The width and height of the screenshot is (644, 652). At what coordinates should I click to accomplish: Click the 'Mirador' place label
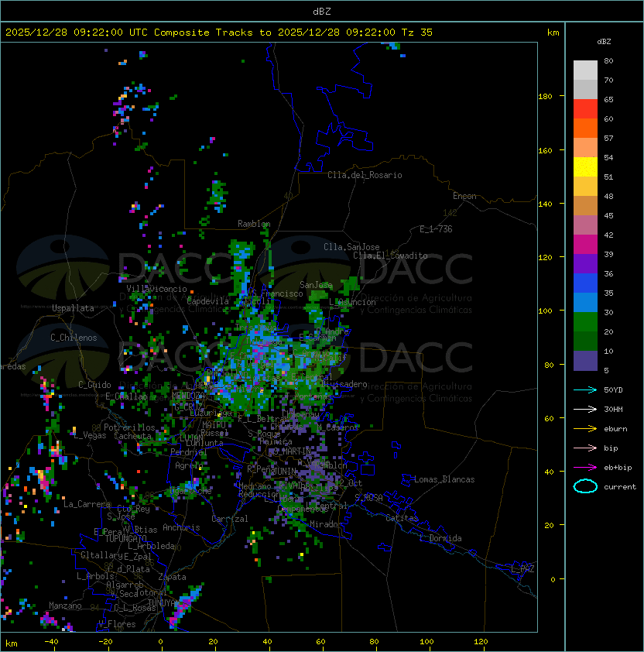point(327,524)
